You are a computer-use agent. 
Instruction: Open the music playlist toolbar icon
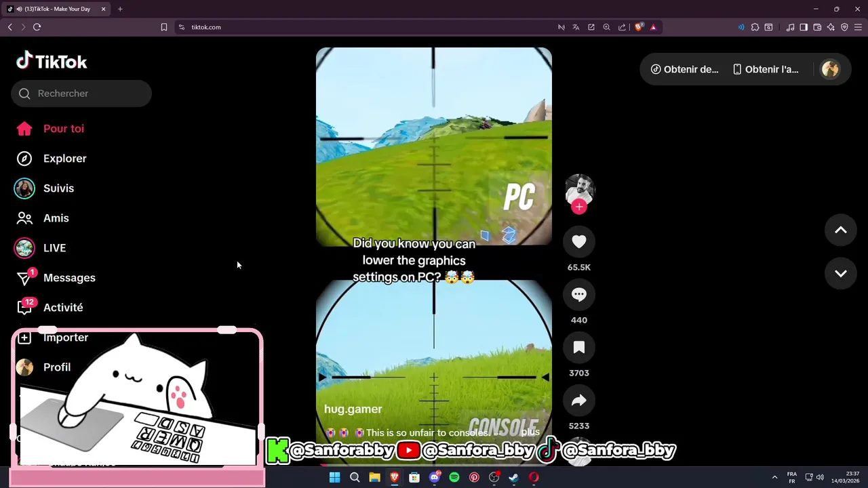790,27
